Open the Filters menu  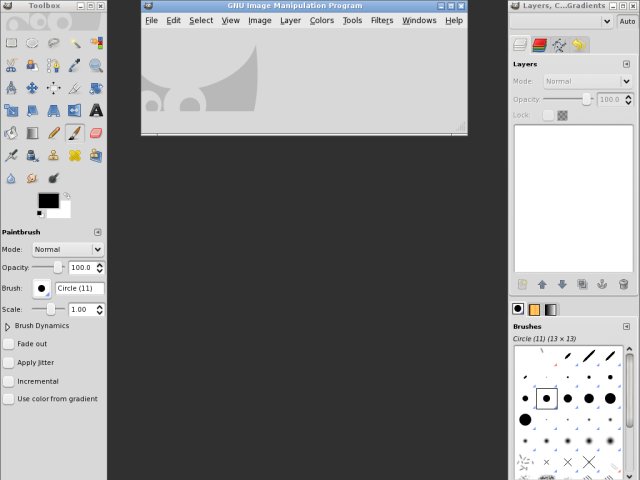pyautogui.click(x=382, y=20)
